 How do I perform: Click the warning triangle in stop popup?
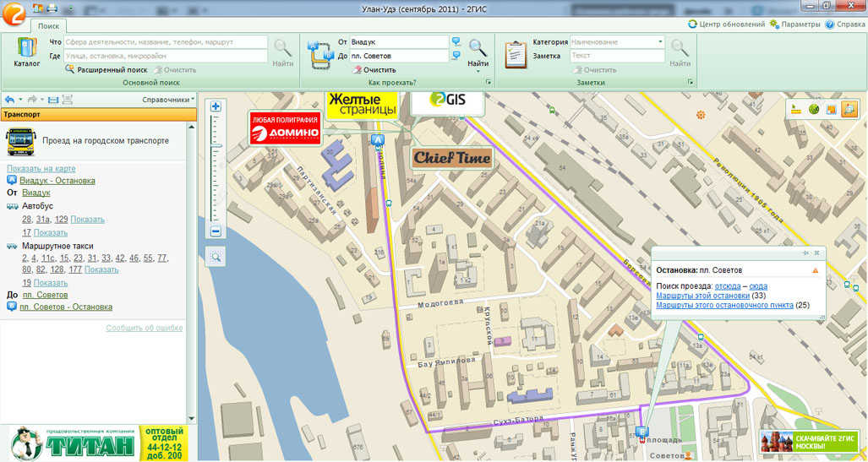click(x=815, y=270)
